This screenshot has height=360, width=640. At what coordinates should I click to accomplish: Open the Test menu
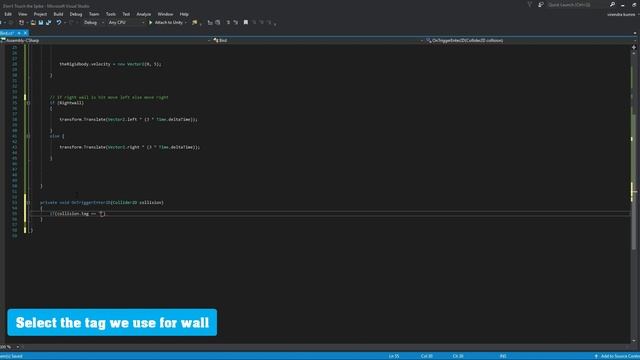pyautogui.click(x=126, y=14)
